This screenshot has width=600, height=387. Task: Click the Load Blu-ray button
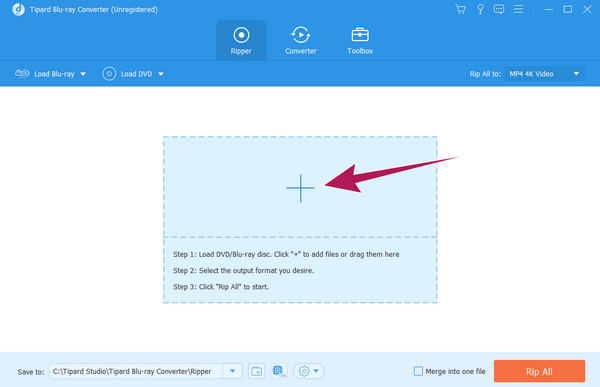(45, 74)
